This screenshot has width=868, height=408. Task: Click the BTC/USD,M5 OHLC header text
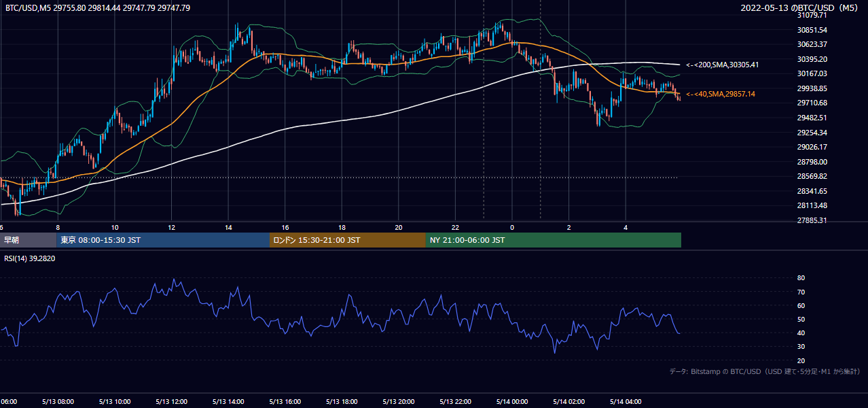[x=98, y=8]
